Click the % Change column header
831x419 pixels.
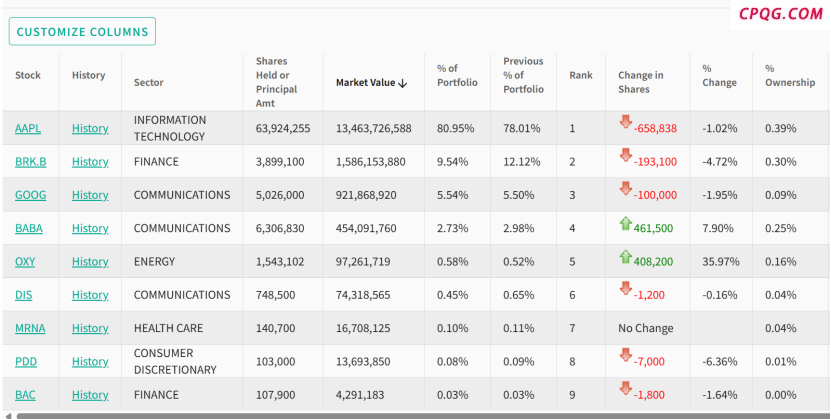(719, 75)
